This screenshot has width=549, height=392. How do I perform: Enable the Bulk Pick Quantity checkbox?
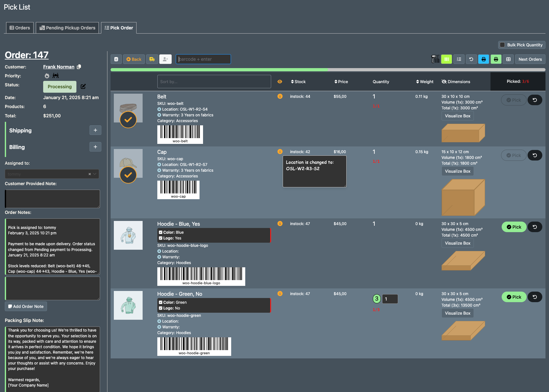point(502,45)
